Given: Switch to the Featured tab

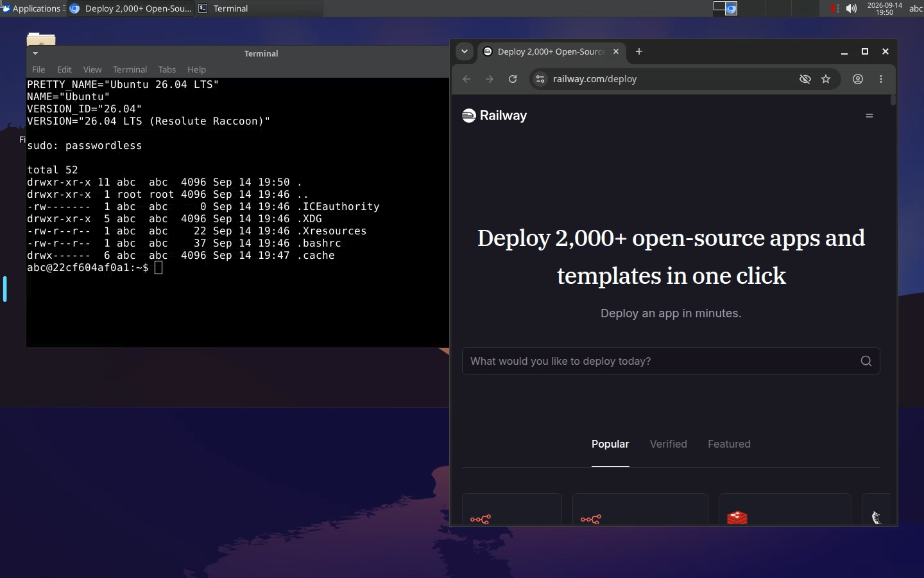Looking at the screenshot, I should [x=729, y=444].
